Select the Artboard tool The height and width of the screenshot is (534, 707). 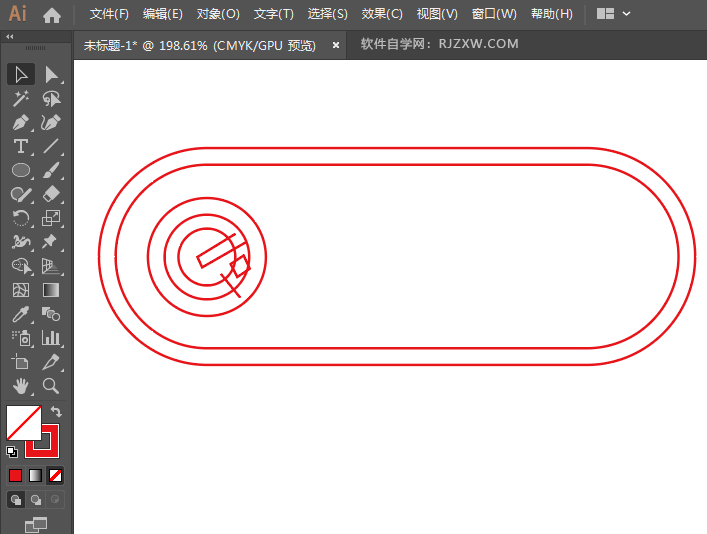point(21,362)
